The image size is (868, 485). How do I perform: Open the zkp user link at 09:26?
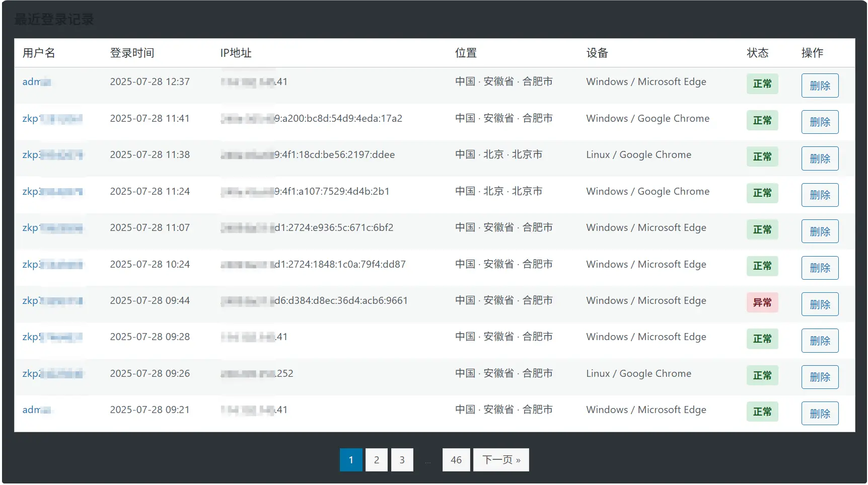point(52,373)
